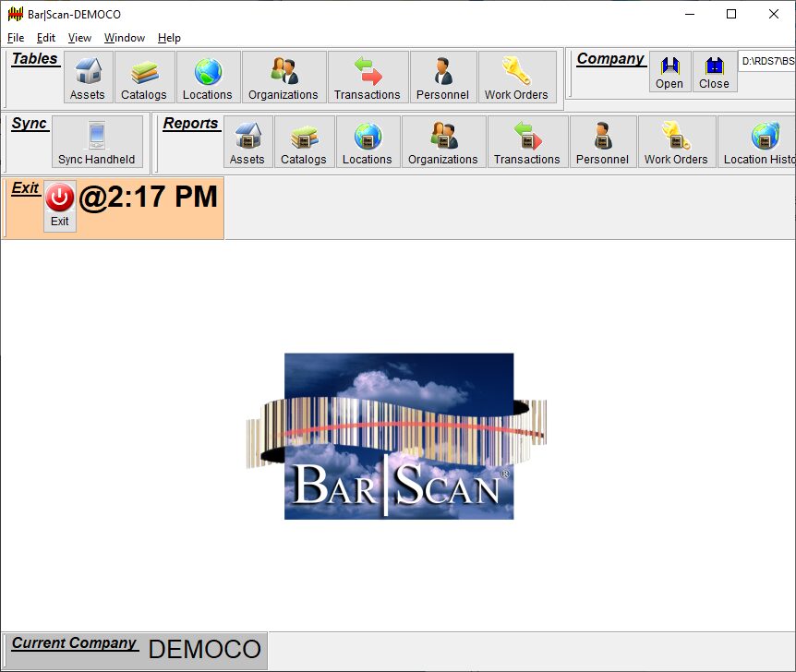Run the Work Orders report

677,141
